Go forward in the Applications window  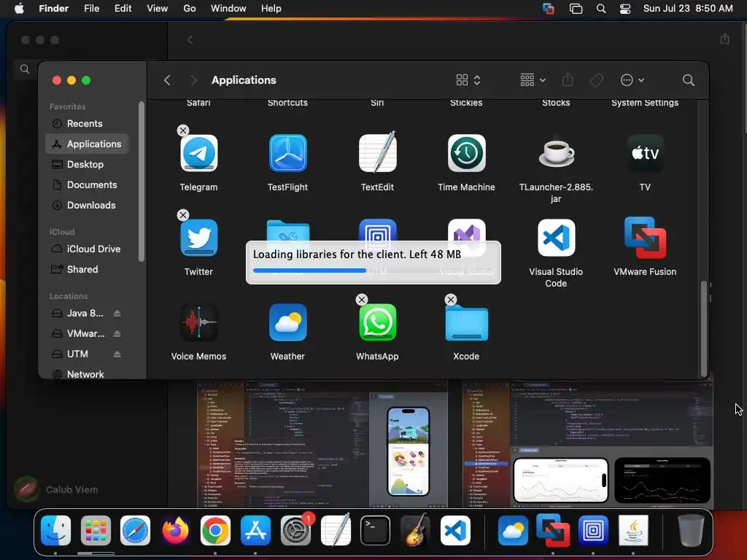[193, 80]
